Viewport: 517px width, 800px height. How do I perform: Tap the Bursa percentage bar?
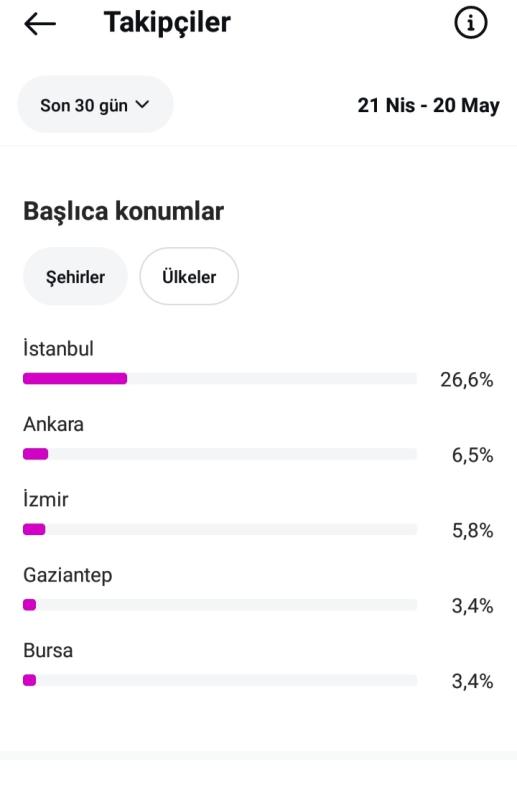[x=220, y=681]
